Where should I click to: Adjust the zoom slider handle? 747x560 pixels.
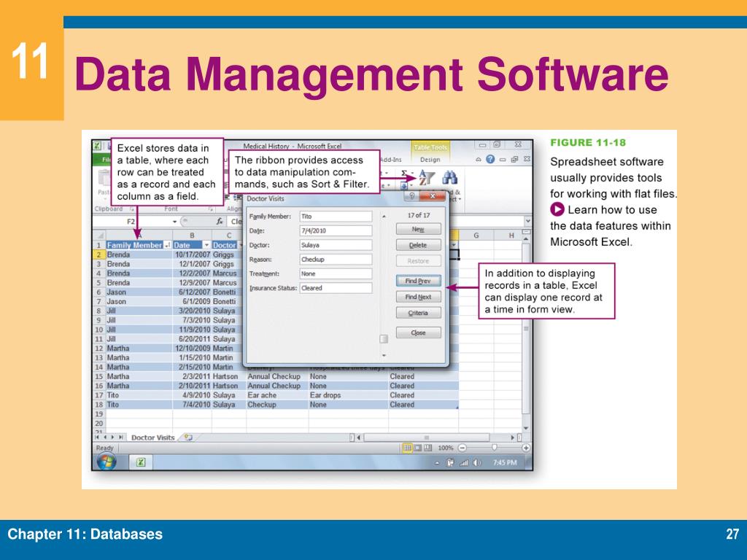(495, 448)
